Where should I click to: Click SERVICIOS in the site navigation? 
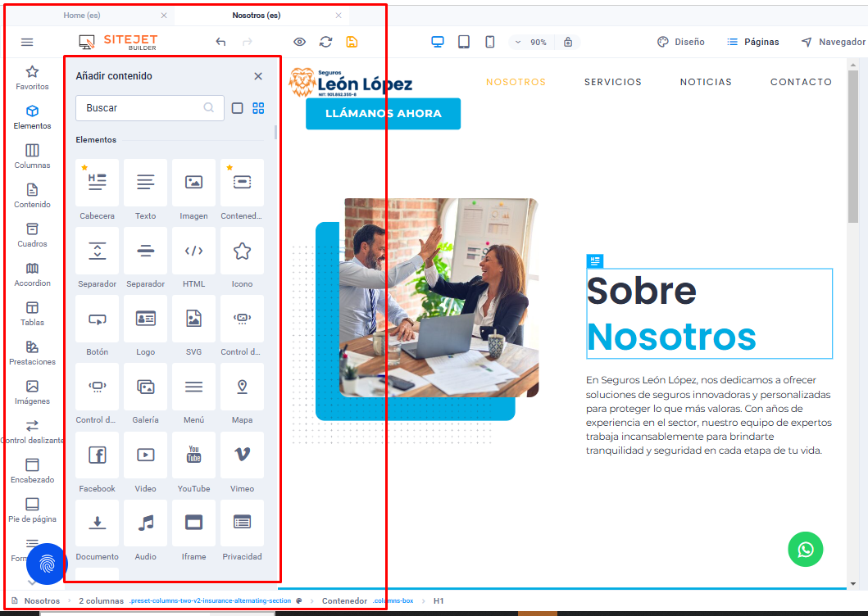coord(612,82)
